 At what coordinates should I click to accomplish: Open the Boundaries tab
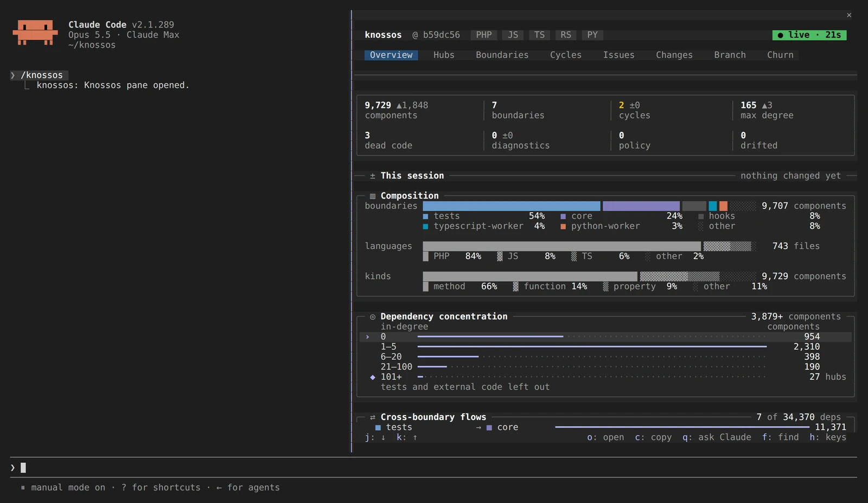[x=502, y=55]
